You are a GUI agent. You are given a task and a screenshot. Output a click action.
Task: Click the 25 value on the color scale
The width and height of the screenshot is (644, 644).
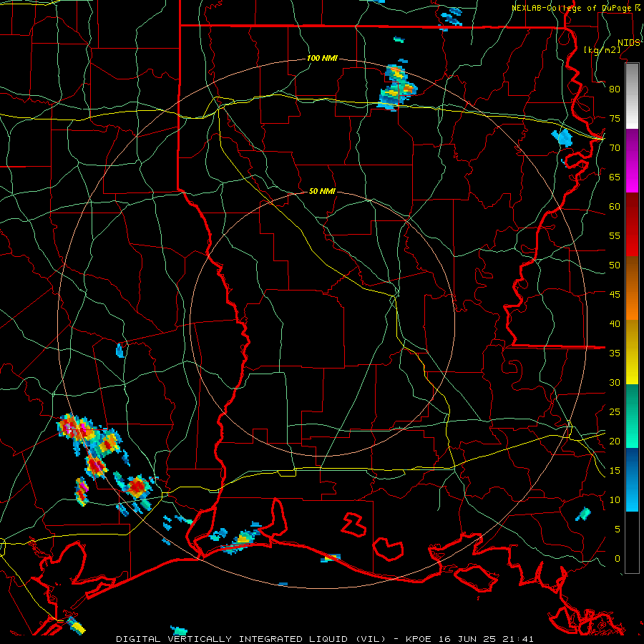[615, 412]
